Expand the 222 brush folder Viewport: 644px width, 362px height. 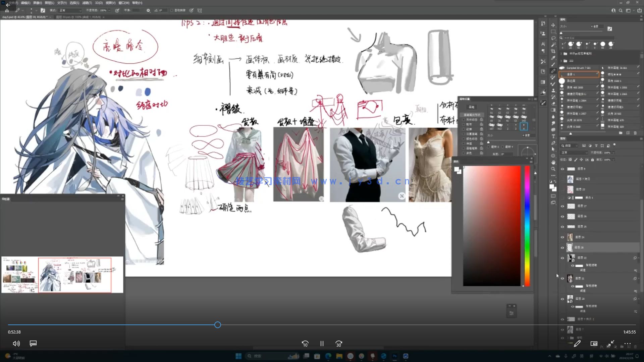pyautogui.click(x=560, y=61)
